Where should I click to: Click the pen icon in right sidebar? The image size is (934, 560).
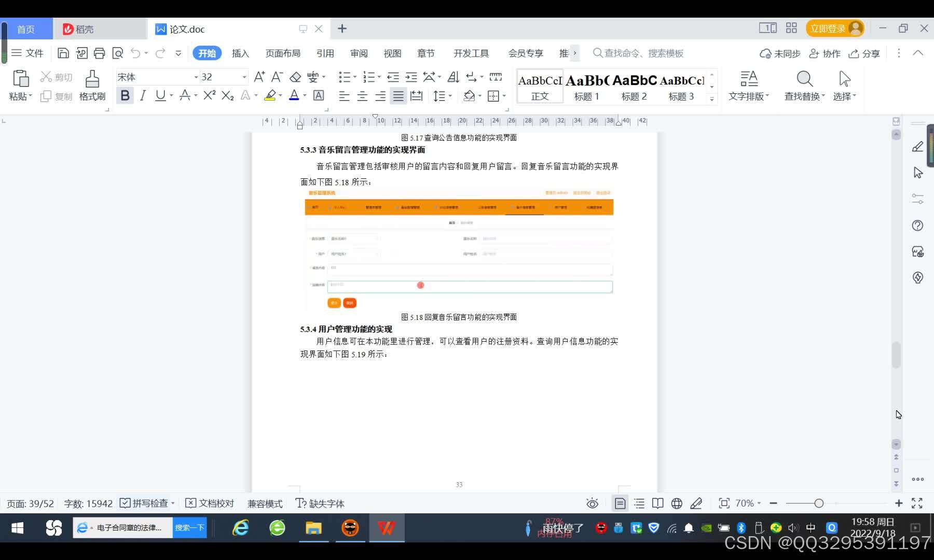(x=917, y=147)
